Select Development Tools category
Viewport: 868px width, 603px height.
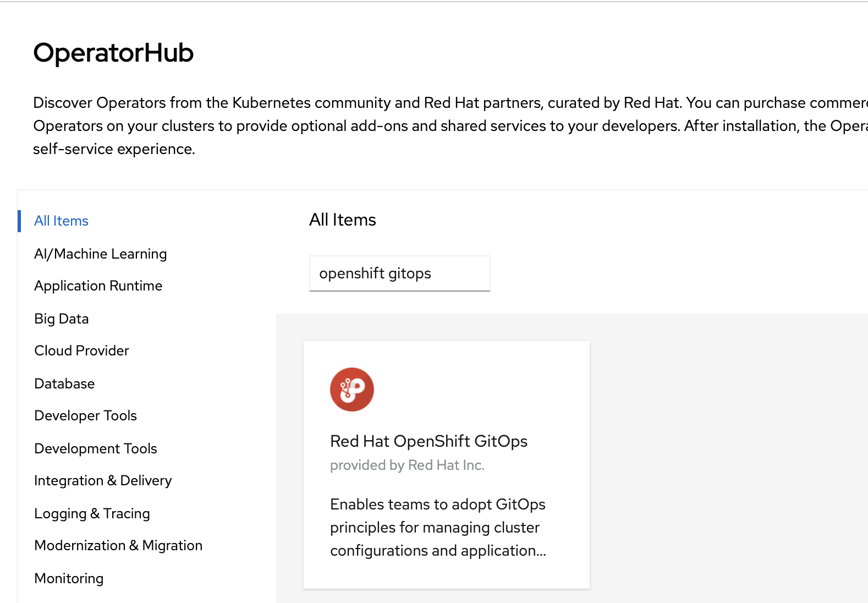(x=95, y=448)
